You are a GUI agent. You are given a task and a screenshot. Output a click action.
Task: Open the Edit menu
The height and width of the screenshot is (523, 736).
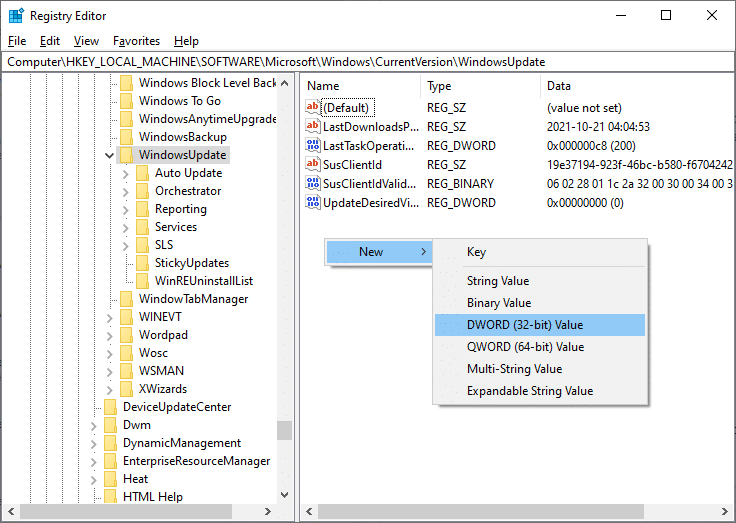[x=50, y=41]
